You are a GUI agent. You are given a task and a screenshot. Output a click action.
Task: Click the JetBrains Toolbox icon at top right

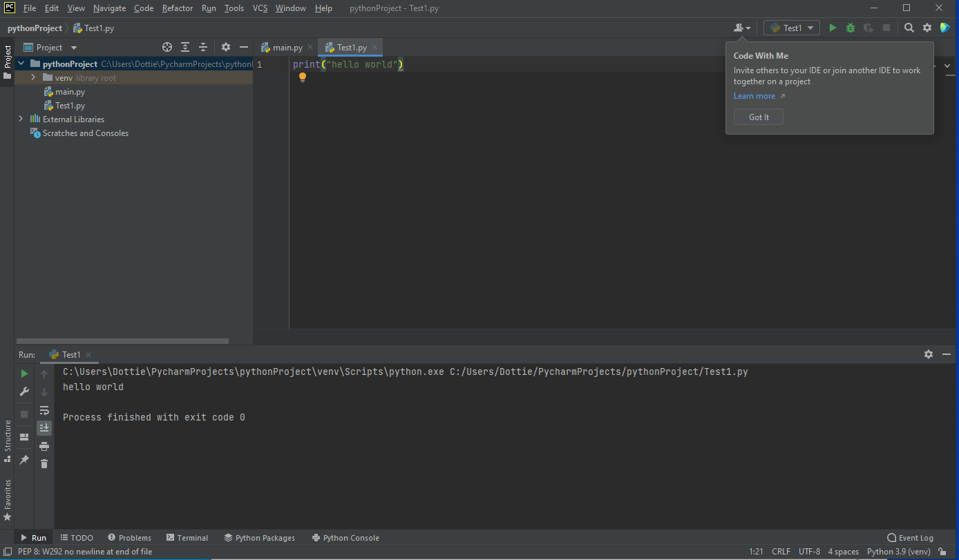[945, 28]
